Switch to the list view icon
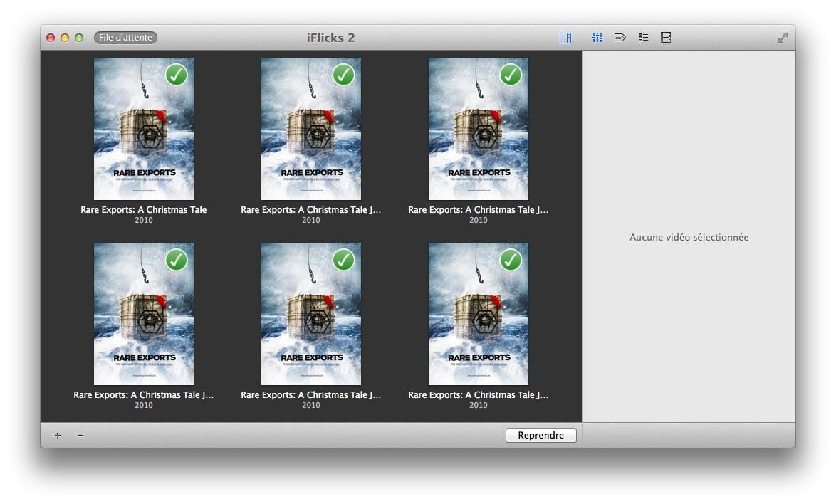The image size is (836, 504). point(643,38)
